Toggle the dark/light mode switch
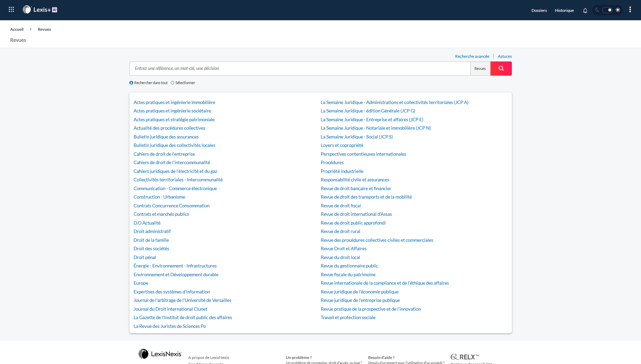641x364 pixels. click(x=607, y=10)
